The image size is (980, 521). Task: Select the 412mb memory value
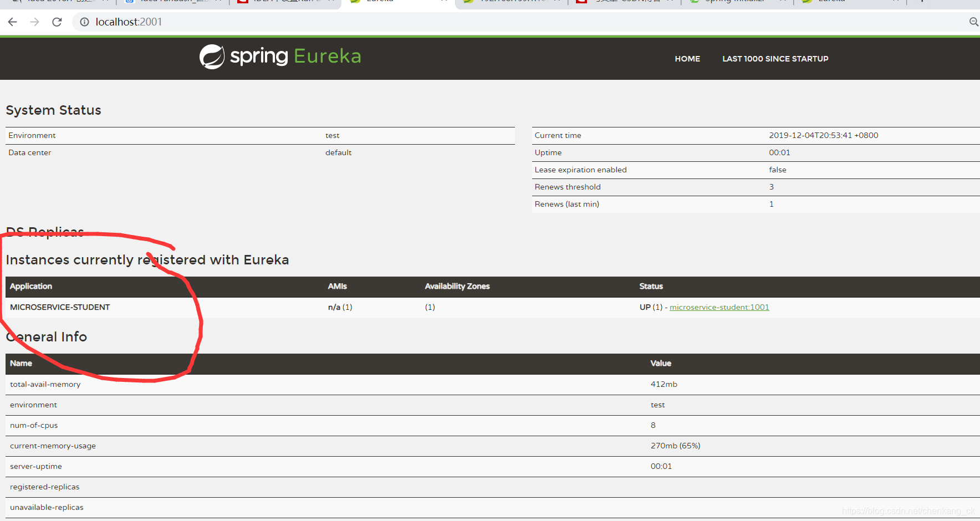[663, 384]
